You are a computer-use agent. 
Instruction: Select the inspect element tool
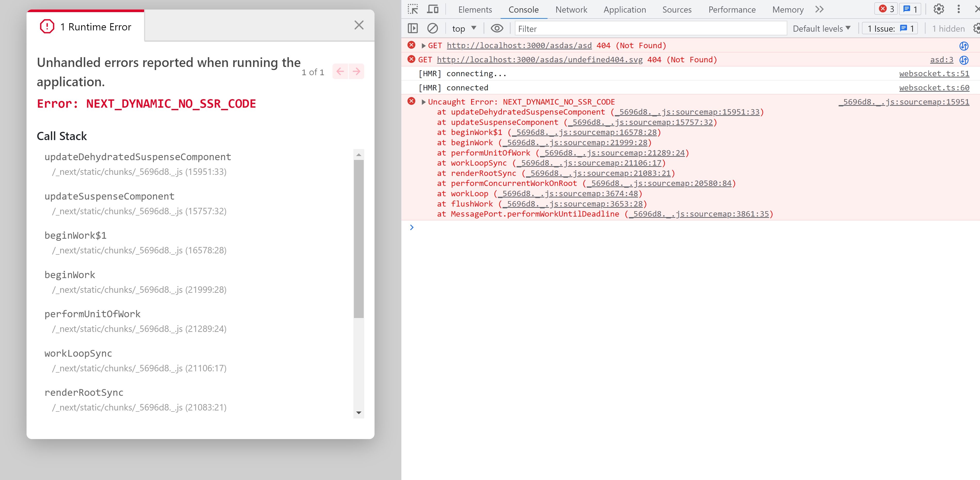click(413, 9)
